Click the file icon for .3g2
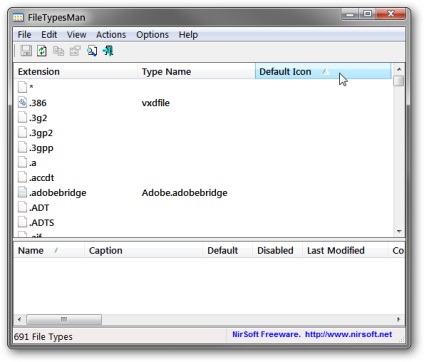This screenshot has width=424, height=362. point(22,117)
